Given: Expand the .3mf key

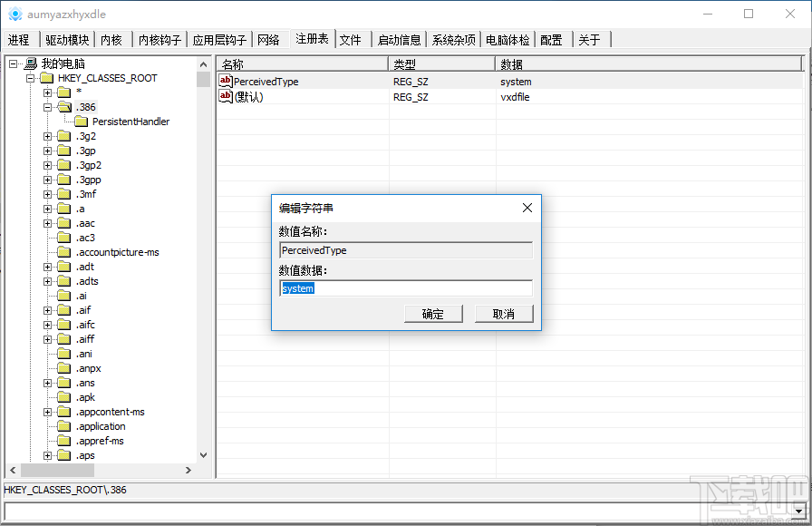Looking at the screenshot, I should click(x=48, y=194).
